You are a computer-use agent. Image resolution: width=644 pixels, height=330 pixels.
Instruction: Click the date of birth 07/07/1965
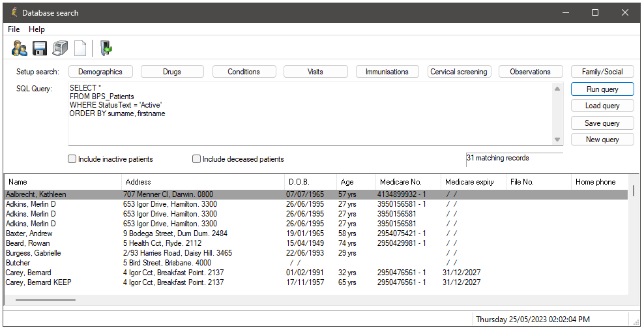pos(305,194)
